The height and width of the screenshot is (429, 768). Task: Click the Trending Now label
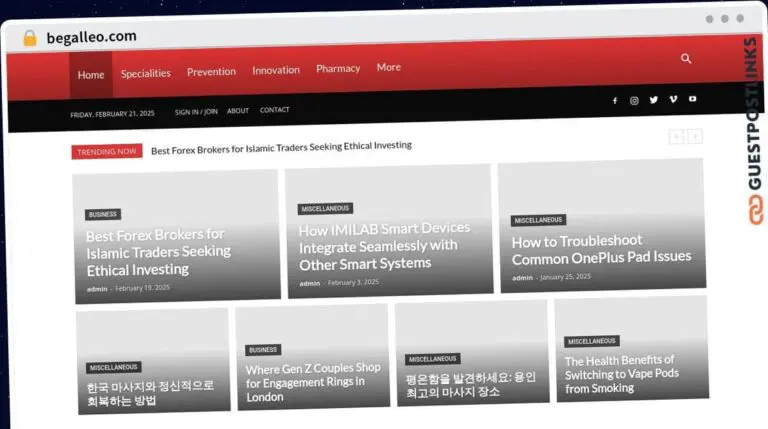point(107,152)
